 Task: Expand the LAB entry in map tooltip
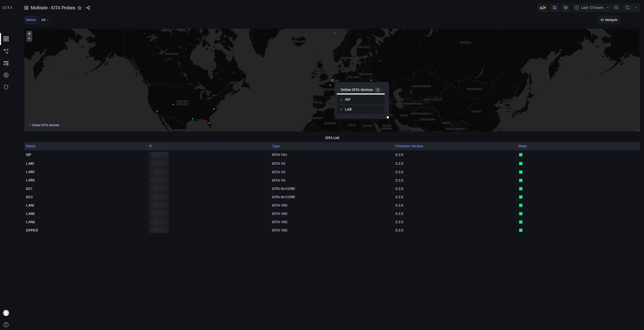coord(360,109)
